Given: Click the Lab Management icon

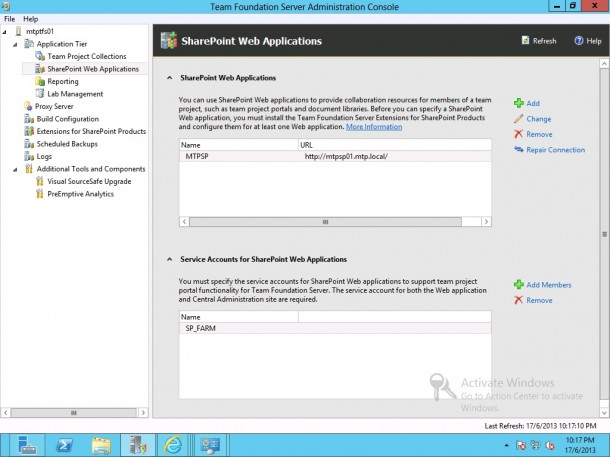Looking at the screenshot, I should (40, 94).
